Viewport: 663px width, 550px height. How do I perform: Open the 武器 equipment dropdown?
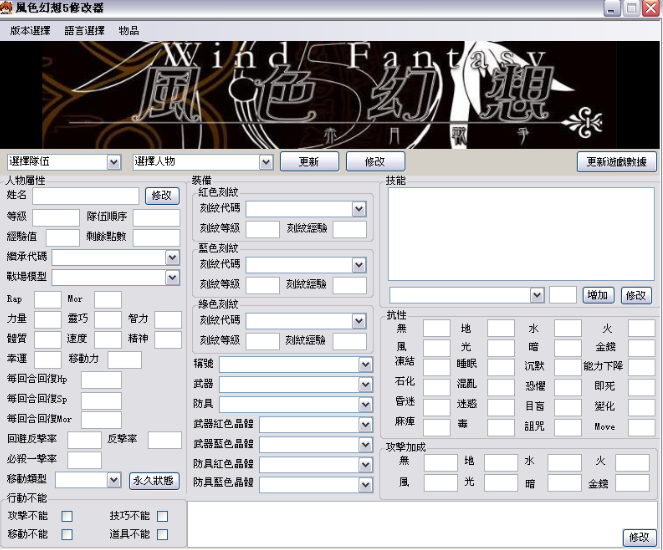click(365, 384)
